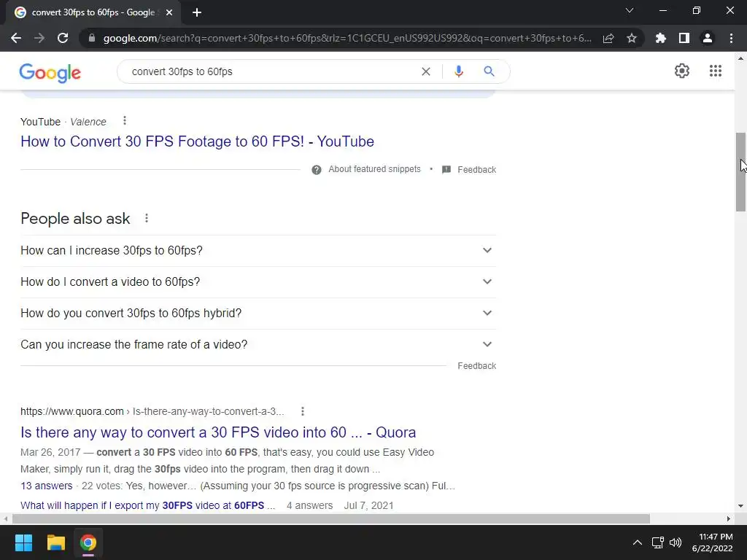Click the Google logo
The height and width of the screenshot is (560, 747).
point(50,73)
